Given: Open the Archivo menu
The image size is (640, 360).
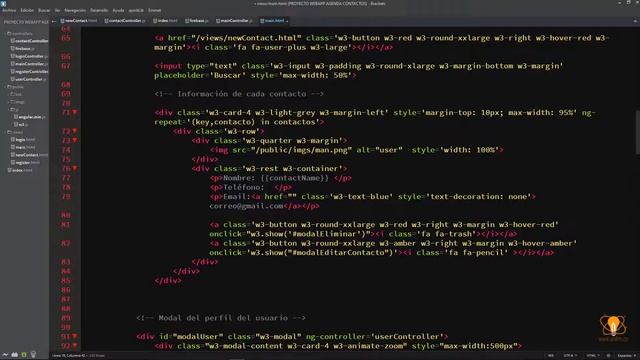Looking at the screenshot, I should (9, 10).
